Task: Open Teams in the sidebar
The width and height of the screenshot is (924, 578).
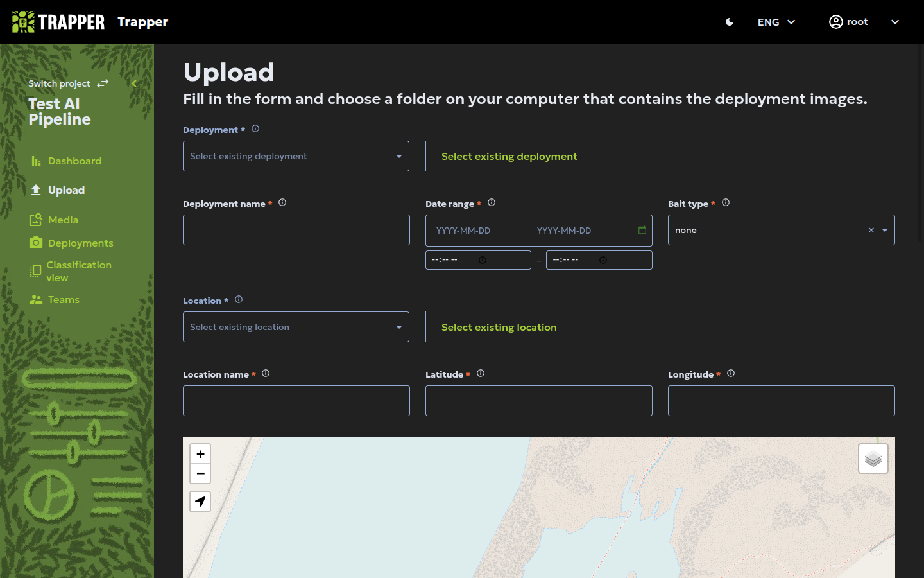Action: click(x=55, y=299)
